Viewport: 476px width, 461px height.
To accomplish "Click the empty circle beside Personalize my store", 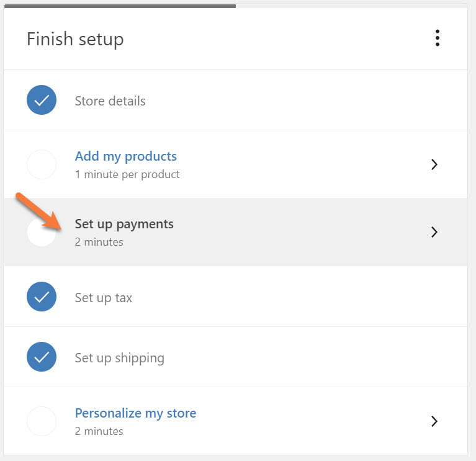I will (x=42, y=421).
